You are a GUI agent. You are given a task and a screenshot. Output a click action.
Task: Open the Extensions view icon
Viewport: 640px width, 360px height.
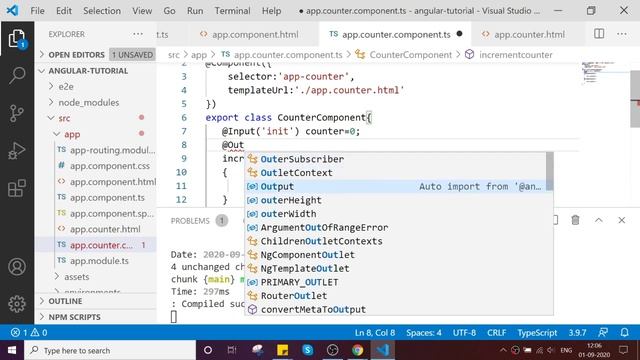click(x=17, y=188)
